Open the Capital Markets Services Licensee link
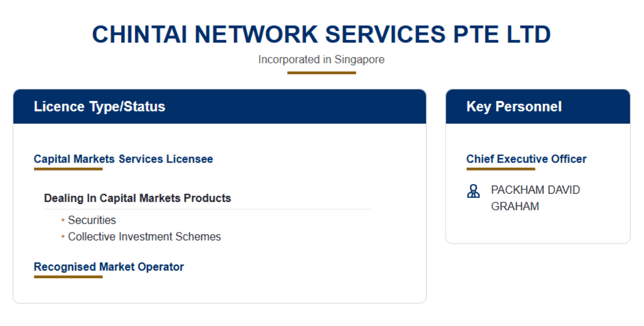Image resolution: width=644 pixels, height=326 pixels. pyautogui.click(x=123, y=159)
